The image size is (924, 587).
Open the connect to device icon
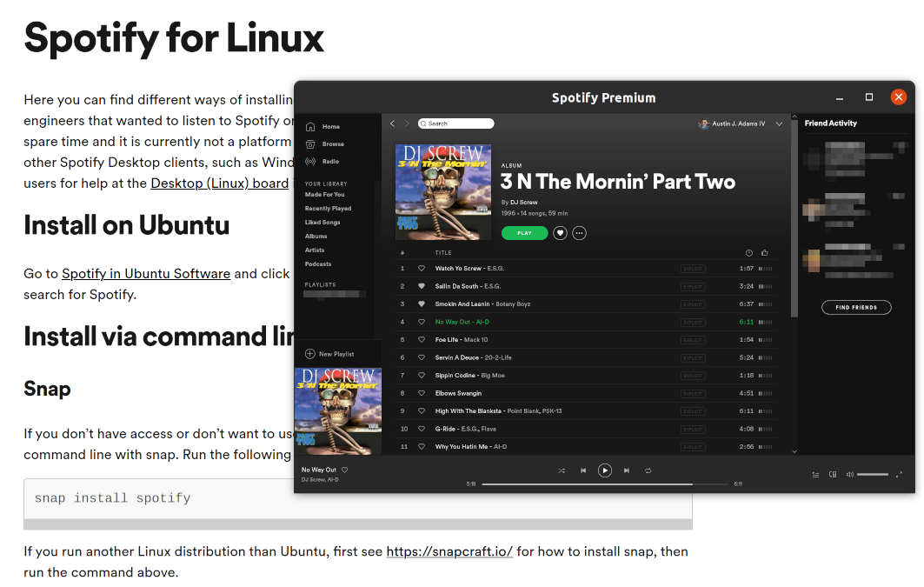pyautogui.click(x=833, y=475)
